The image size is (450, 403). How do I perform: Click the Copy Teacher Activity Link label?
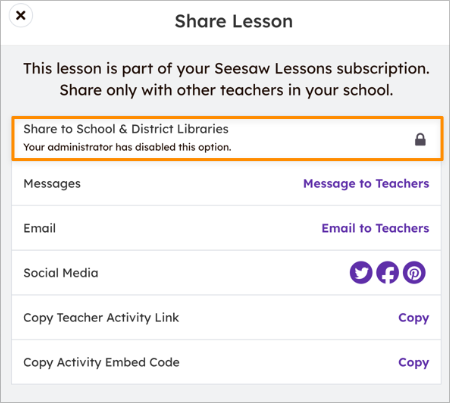point(101,318)
